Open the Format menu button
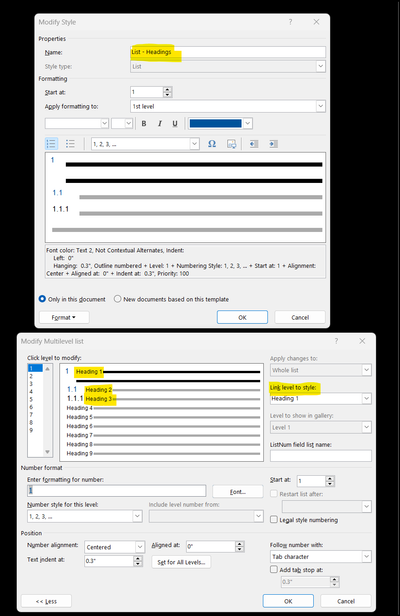The width and height of the screenshot is (400, 616). point(64,317)
